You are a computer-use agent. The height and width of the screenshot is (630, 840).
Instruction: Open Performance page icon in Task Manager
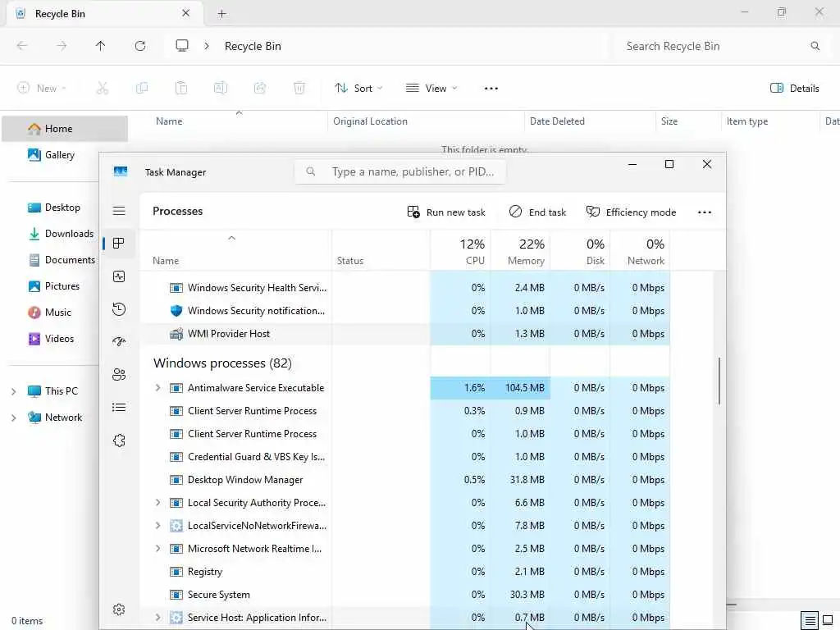tap(119, 276)
